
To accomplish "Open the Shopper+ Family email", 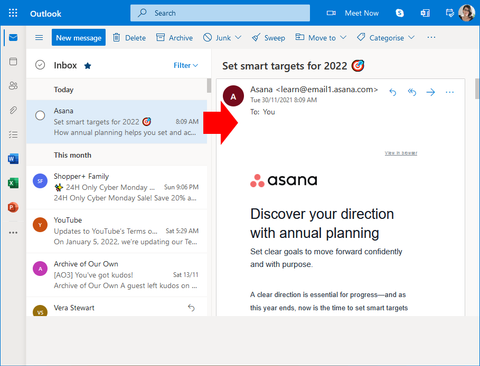I will (x=117, y=187).
